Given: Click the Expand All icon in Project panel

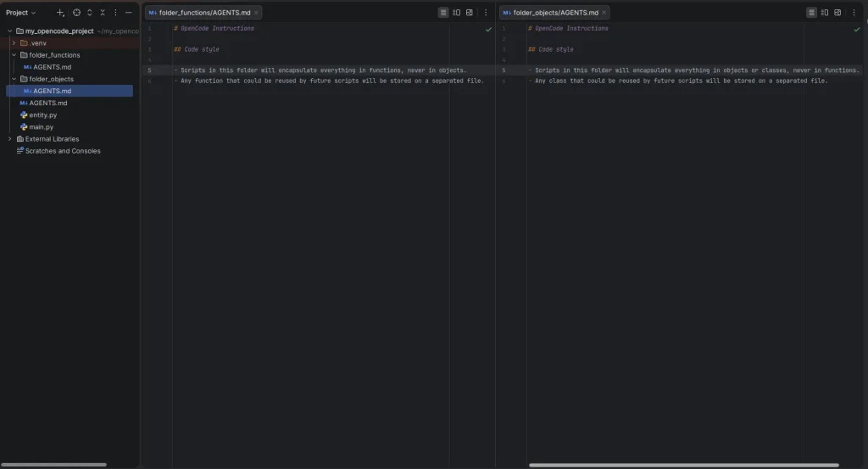Looking at the screenshot, I should (90, 12).
